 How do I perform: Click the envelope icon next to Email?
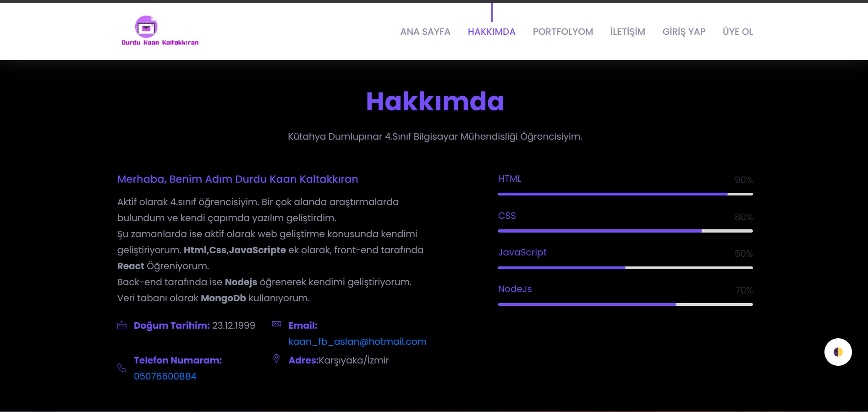pos(276,324)
